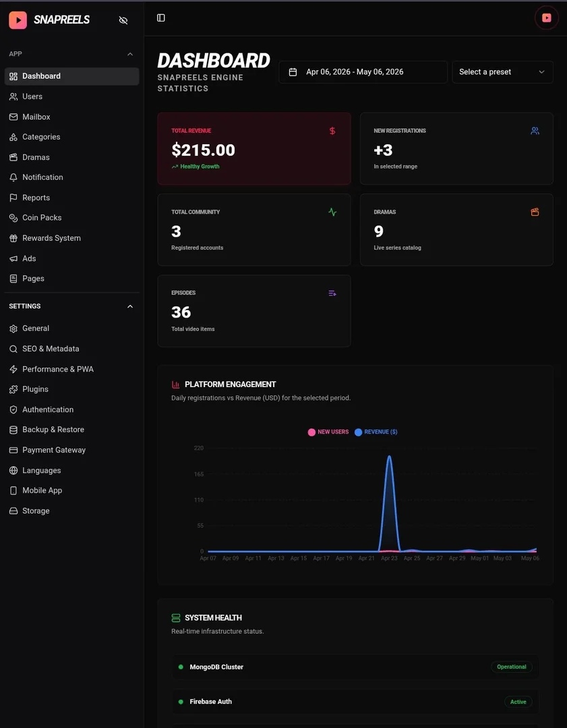Click the clapperboard icon on Dramas card
The height and width of the screenshot is (728, 567).
535,212
